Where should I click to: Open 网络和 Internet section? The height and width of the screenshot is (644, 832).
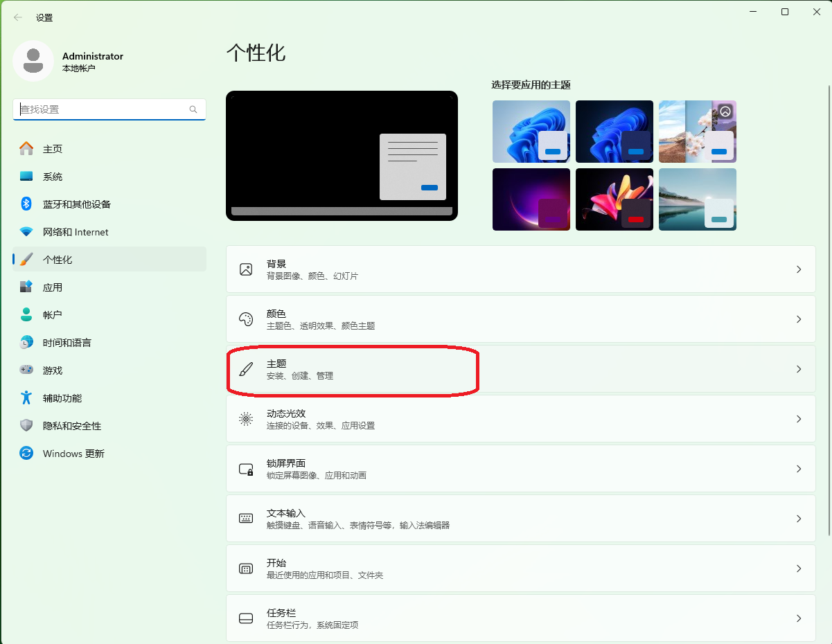click(x=109, y=232)
